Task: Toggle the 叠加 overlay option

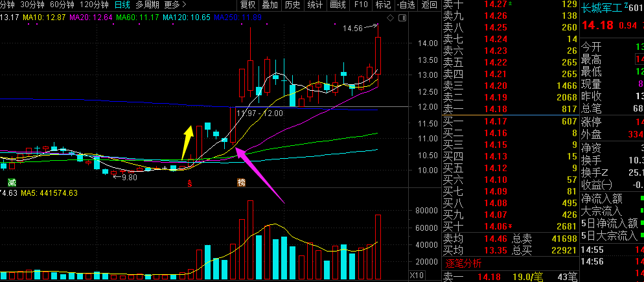Action: tap(270, 5)
